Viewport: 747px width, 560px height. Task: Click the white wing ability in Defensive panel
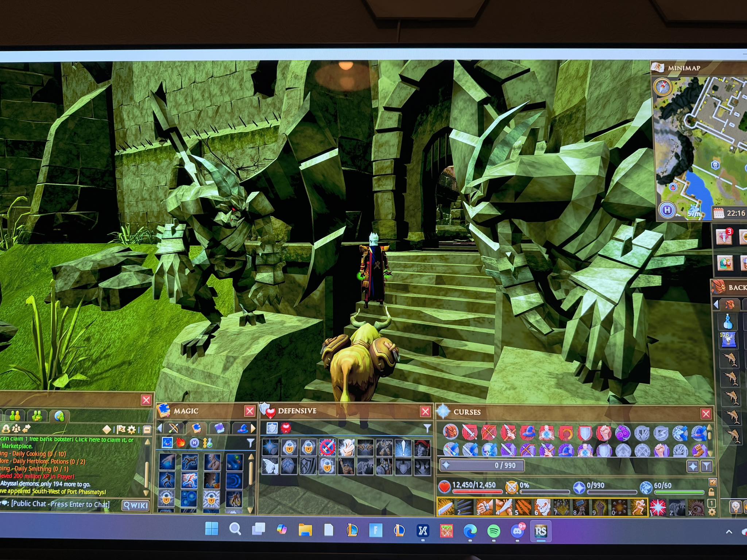point(270,466)
